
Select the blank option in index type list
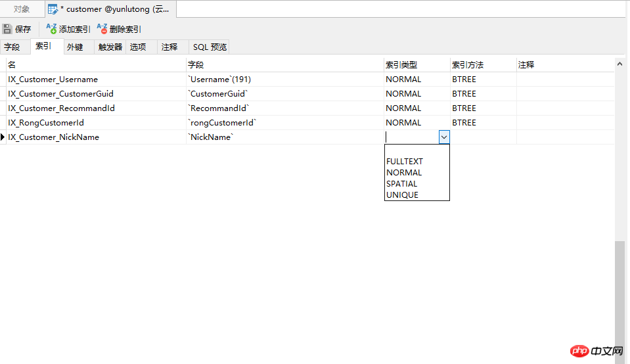point(416,150)
